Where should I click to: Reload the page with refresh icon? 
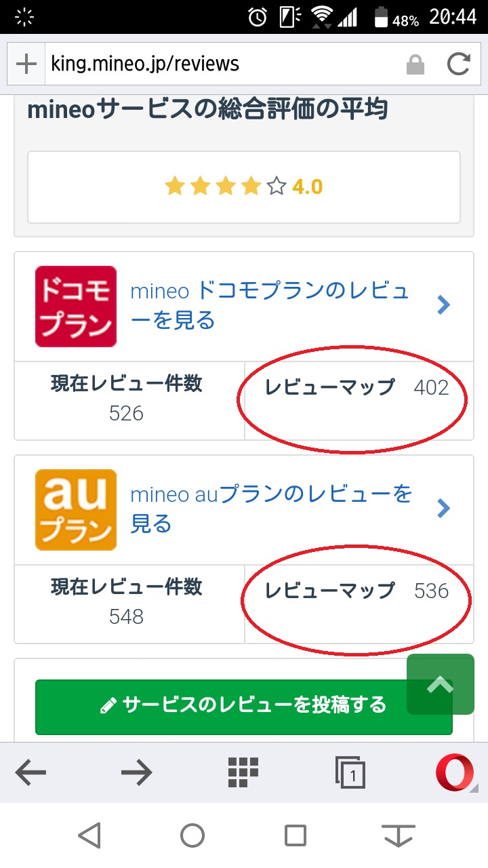[x=459, y=64]
